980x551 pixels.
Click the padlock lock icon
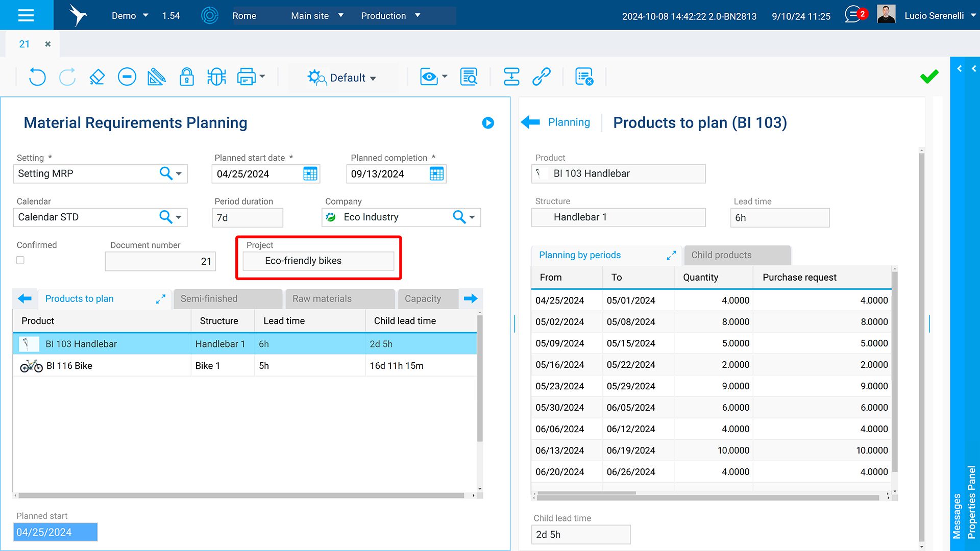187,78
